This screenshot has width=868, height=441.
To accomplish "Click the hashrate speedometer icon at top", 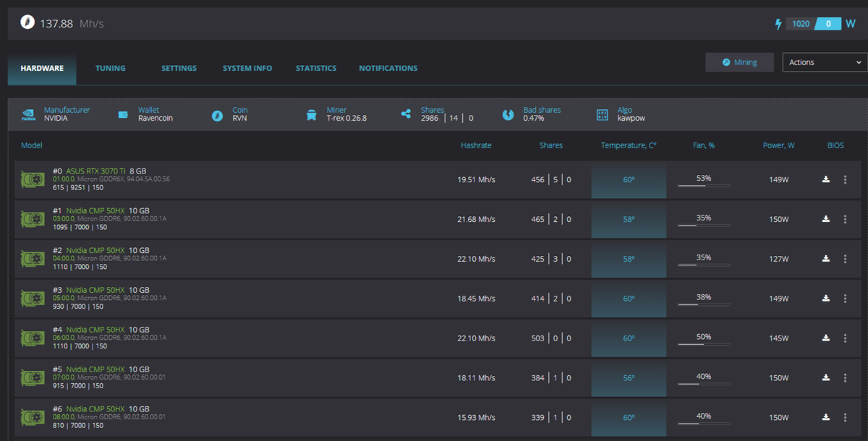I will tap(27, 23).
